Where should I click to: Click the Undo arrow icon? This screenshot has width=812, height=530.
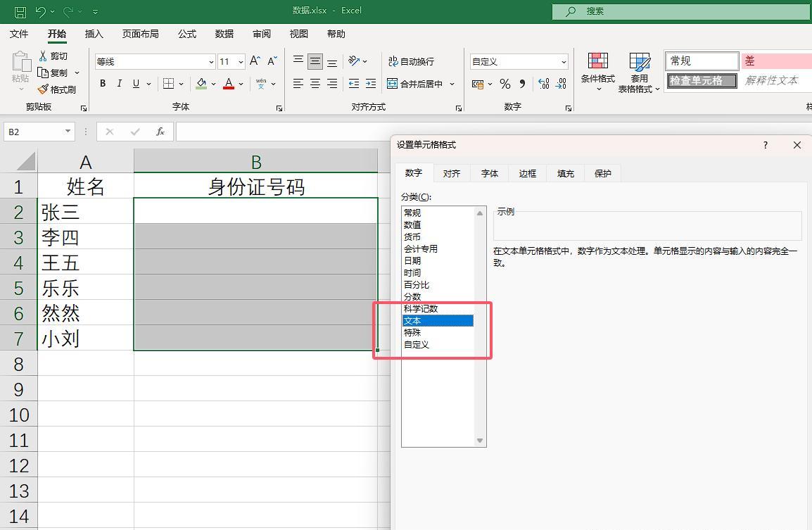40,11
